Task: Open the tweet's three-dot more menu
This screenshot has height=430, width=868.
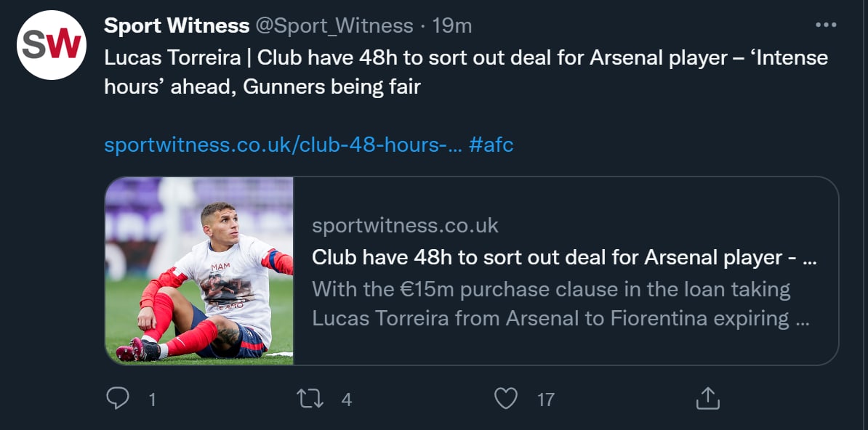Action: 826,25
